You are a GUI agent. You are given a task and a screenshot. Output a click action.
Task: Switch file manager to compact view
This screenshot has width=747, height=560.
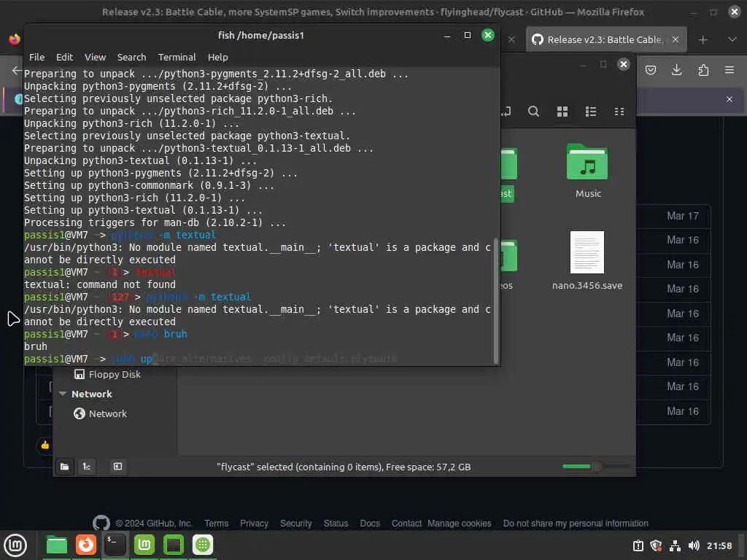pyautogui.click(x=619, y=112)
